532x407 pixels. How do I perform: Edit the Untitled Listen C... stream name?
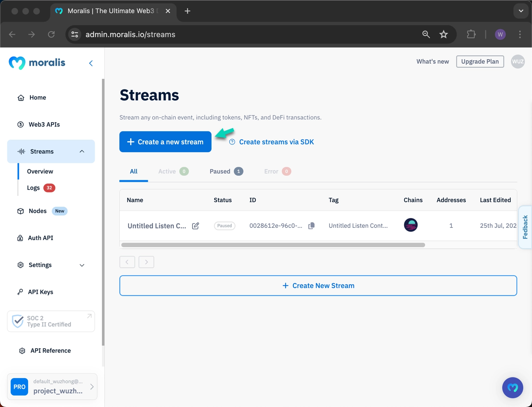[x=196, y=226]
